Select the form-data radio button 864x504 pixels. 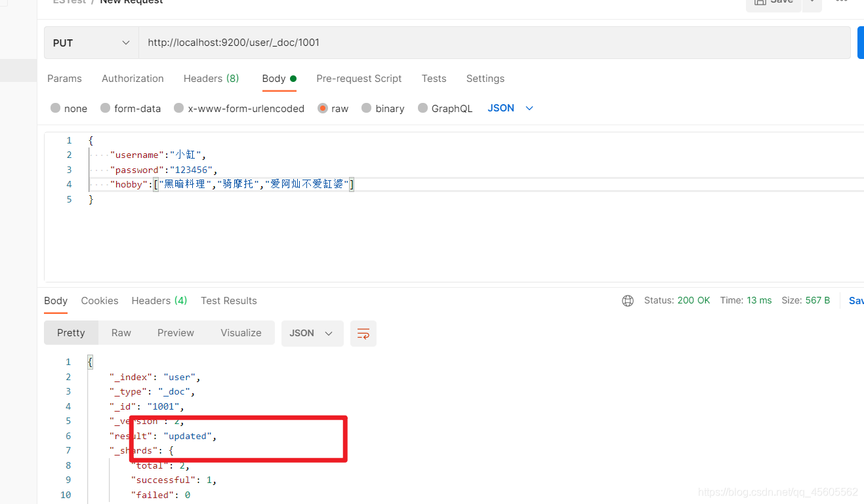(131, 109)
